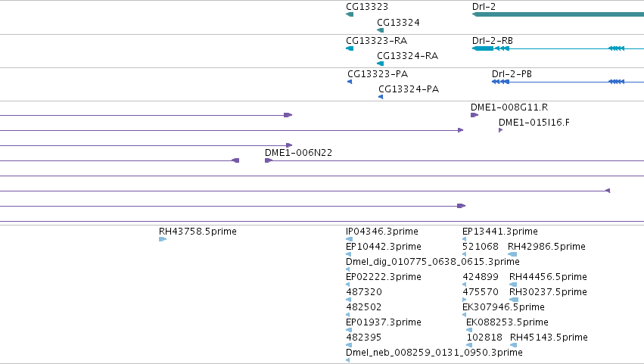Select CG13323-PA protein label
Image resolution: width=644 pixels, height=364 pixels.
378,74
